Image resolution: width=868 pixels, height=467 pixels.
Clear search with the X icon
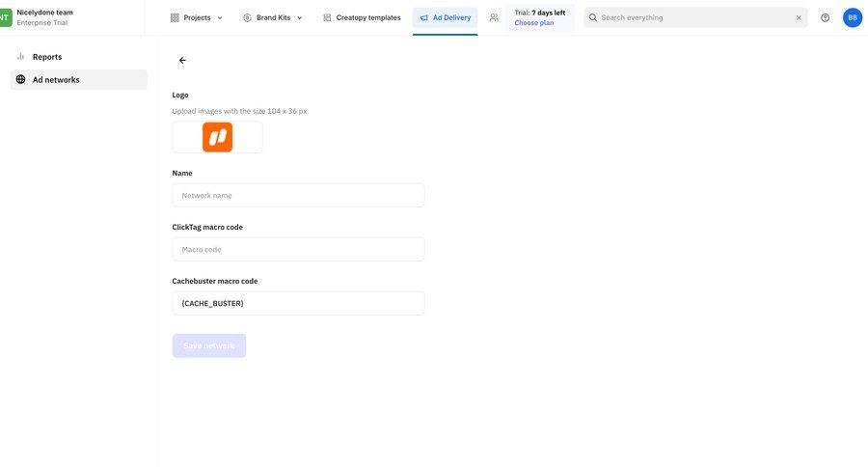[799, 17]
